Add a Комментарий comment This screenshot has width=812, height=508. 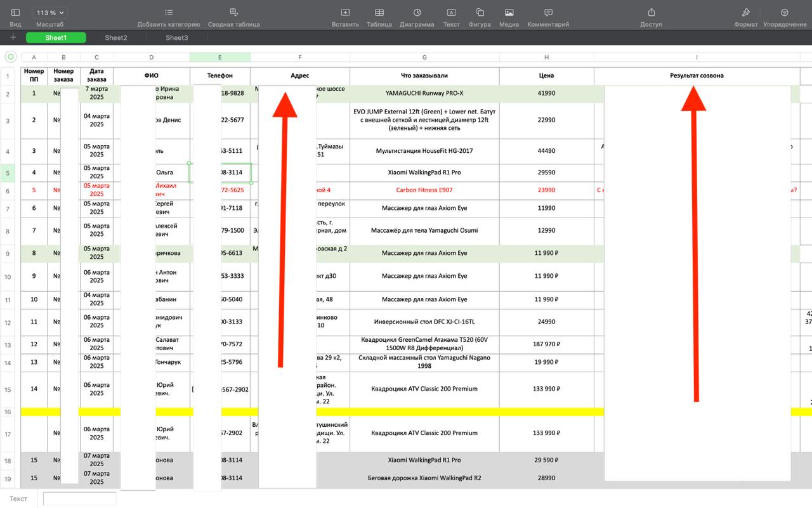548,13
